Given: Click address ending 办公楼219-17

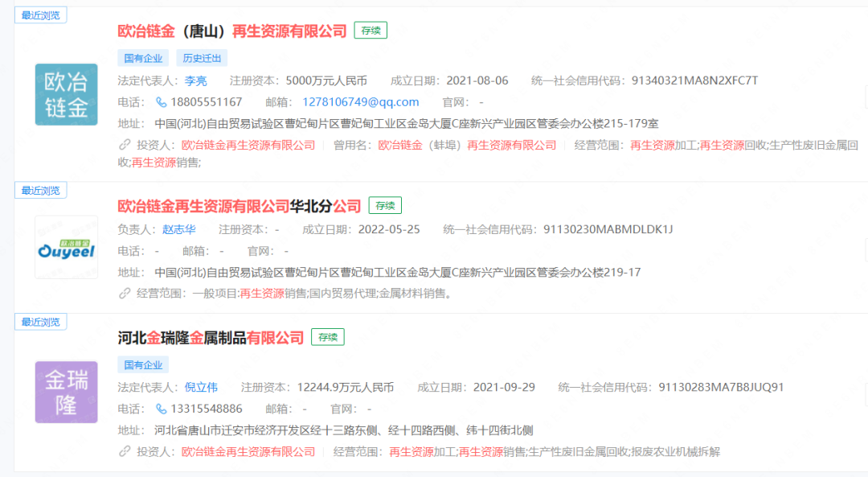Looking at the screenshot, I should point(398,272).
